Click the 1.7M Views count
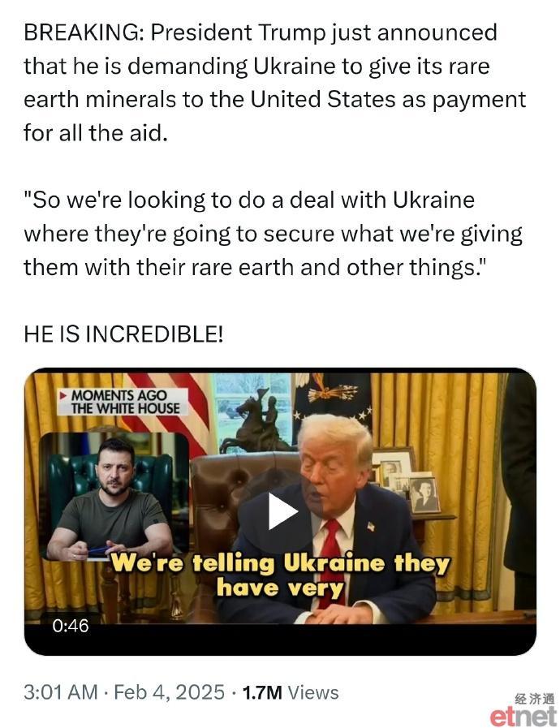Image resolution: width=560 pixels, height=728 pixels. [x=291, y=692]
